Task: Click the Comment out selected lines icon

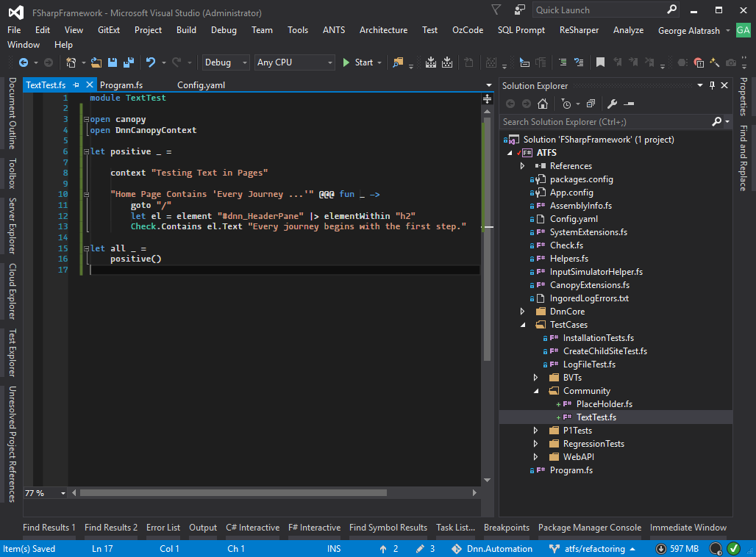Action: tap(563, 62)
